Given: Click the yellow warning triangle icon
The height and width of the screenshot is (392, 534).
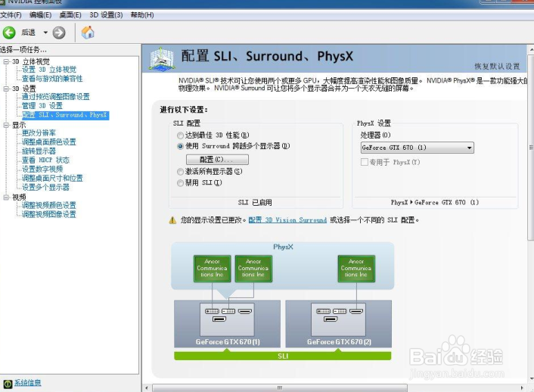Looking at the screenshot, I should click(172, 220).
